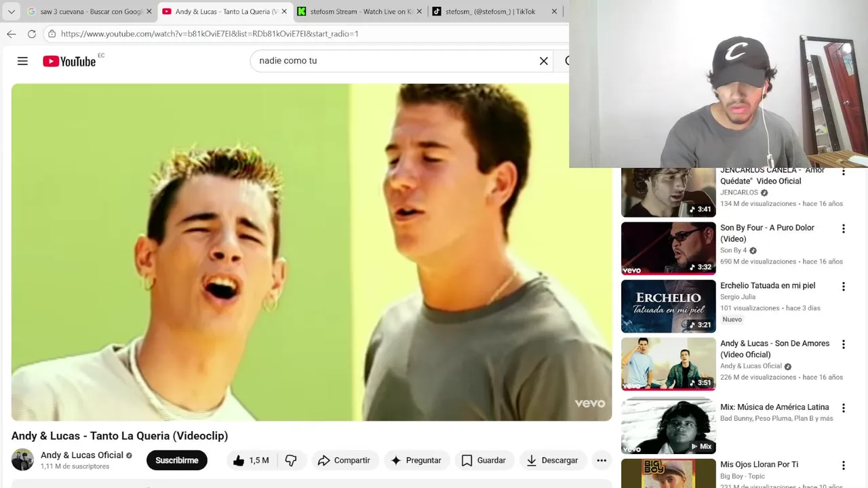Open JENCARLOS CANELA Amor Quédate thumbnail

(668, 192)
